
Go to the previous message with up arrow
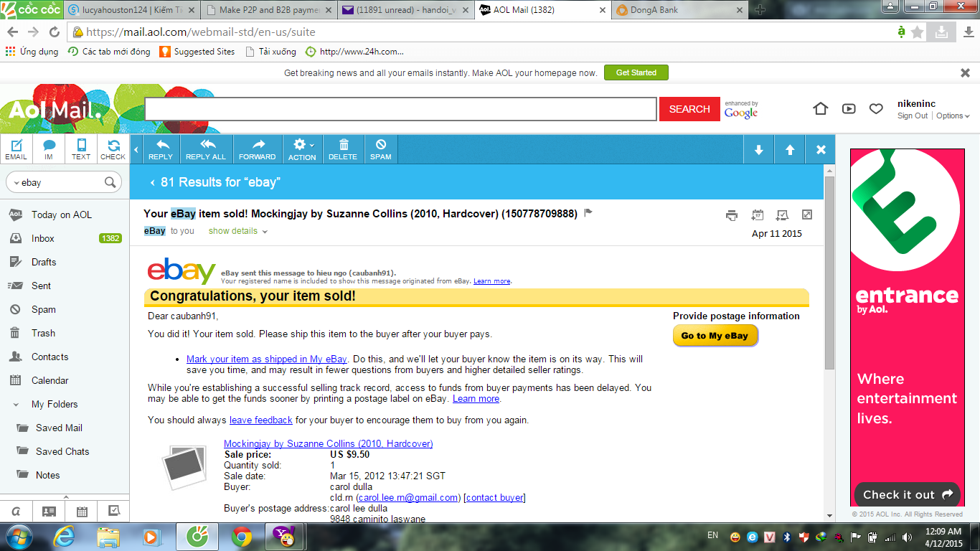(x=790, y=150)
